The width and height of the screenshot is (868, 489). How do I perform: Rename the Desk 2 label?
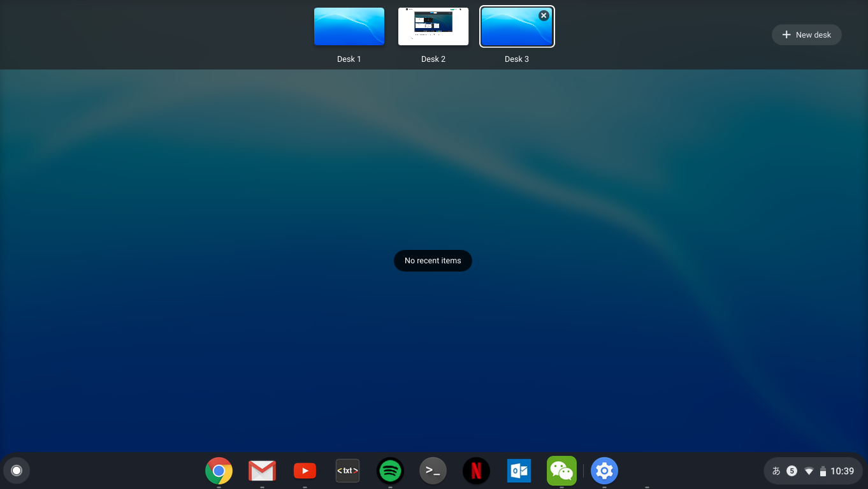pyautogui.click(x=433, y=59)
